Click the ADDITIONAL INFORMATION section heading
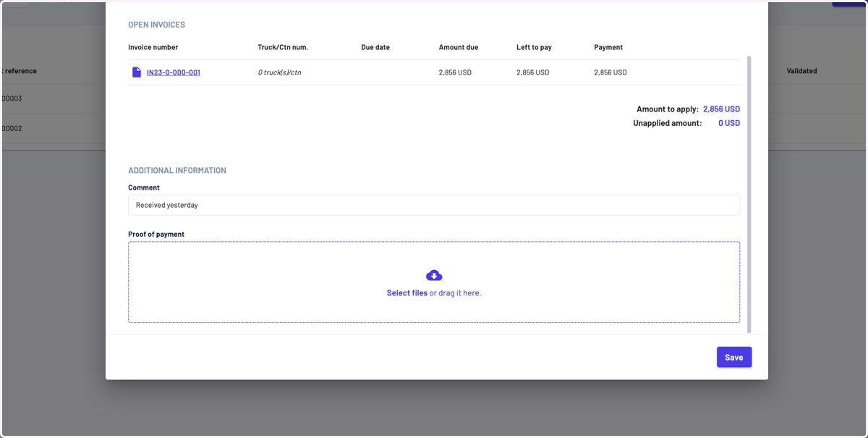The width and height of the screenshot is (868, 438). [177, 171]
